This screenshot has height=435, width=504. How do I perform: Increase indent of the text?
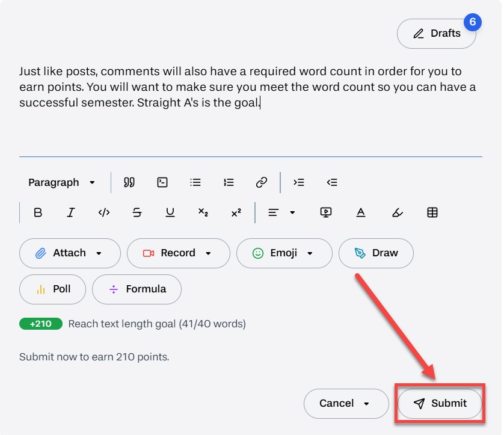(x=299, y=182)
